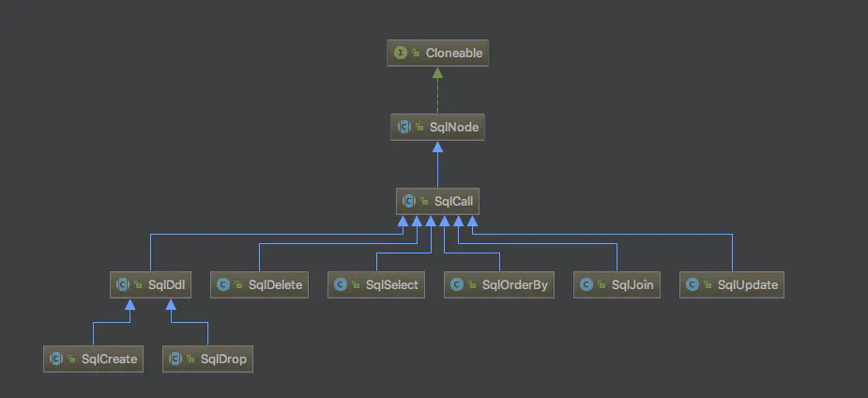This screenshot has width=868, height=398.
Task: Click the abstract class icon on SqlDrop
Action: click(x=175, y=359)
